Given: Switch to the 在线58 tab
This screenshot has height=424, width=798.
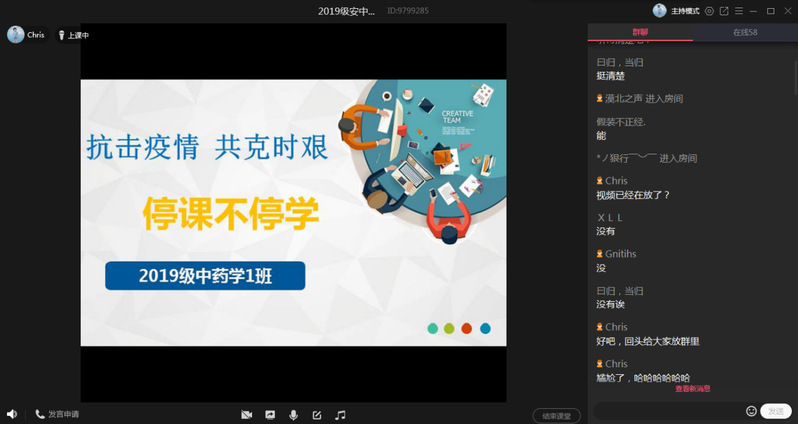Looking at the screenshot, I should [x=745, y=32].
